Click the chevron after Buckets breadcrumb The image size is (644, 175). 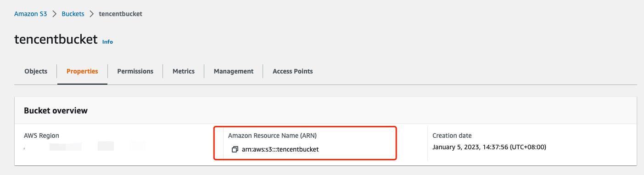(91, 14)
